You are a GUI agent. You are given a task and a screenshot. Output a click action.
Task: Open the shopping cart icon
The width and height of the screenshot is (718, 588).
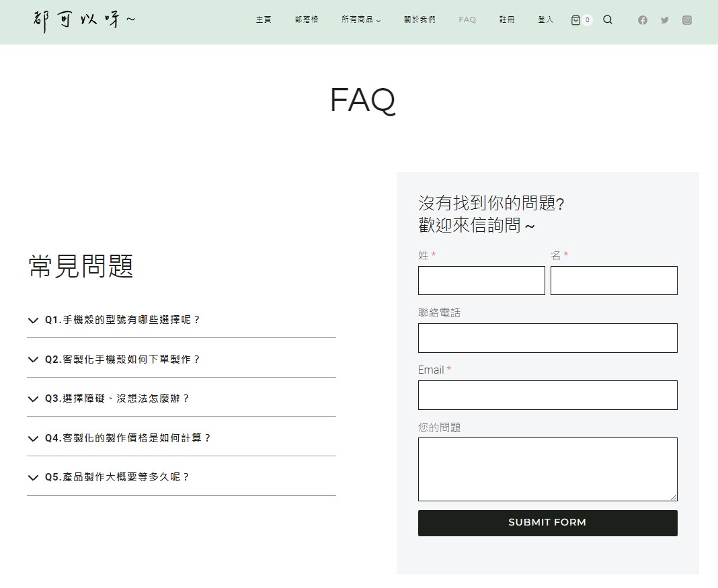(x=576, y=20)
